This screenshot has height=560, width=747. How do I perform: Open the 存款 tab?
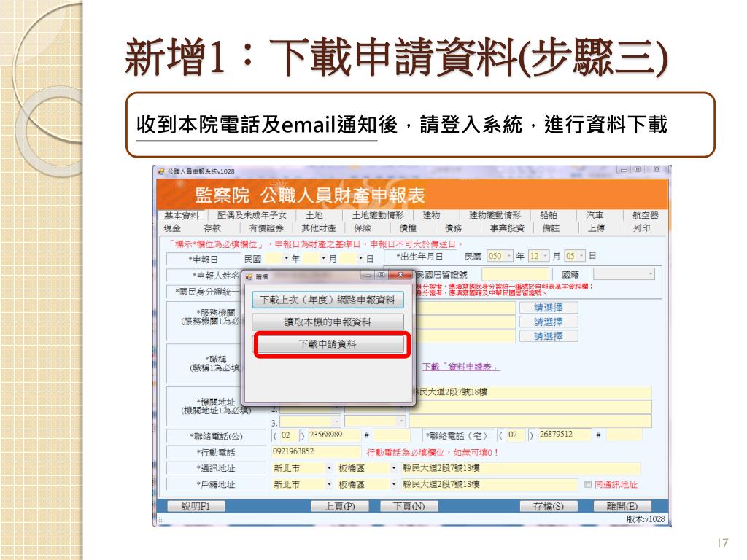[212, 228]
